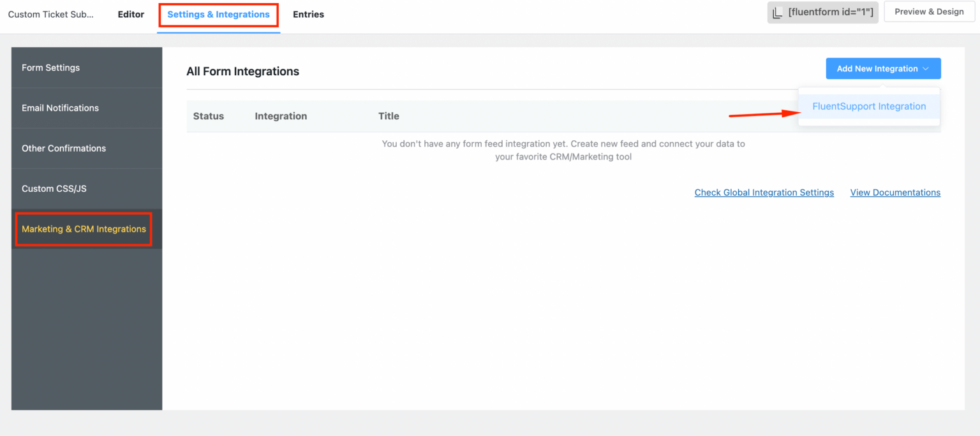
Task: Click the copy shortcode icon
Action: (778, 11)
